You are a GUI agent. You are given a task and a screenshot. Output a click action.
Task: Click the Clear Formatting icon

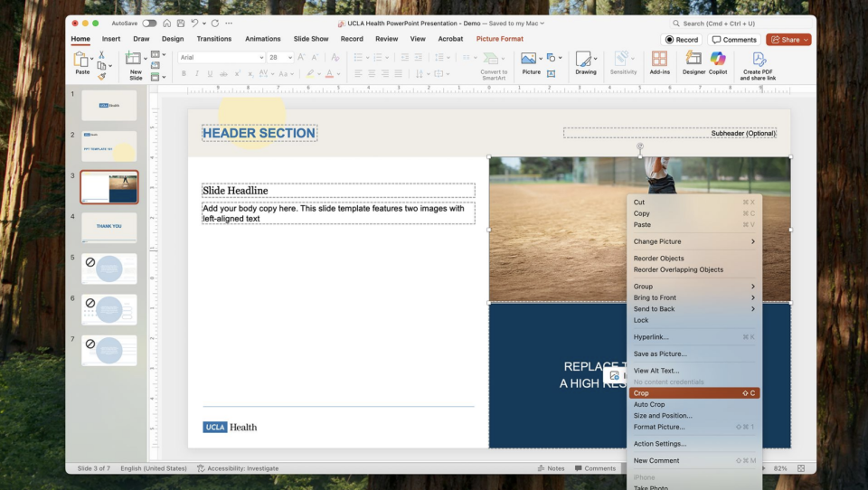point(335,57)
